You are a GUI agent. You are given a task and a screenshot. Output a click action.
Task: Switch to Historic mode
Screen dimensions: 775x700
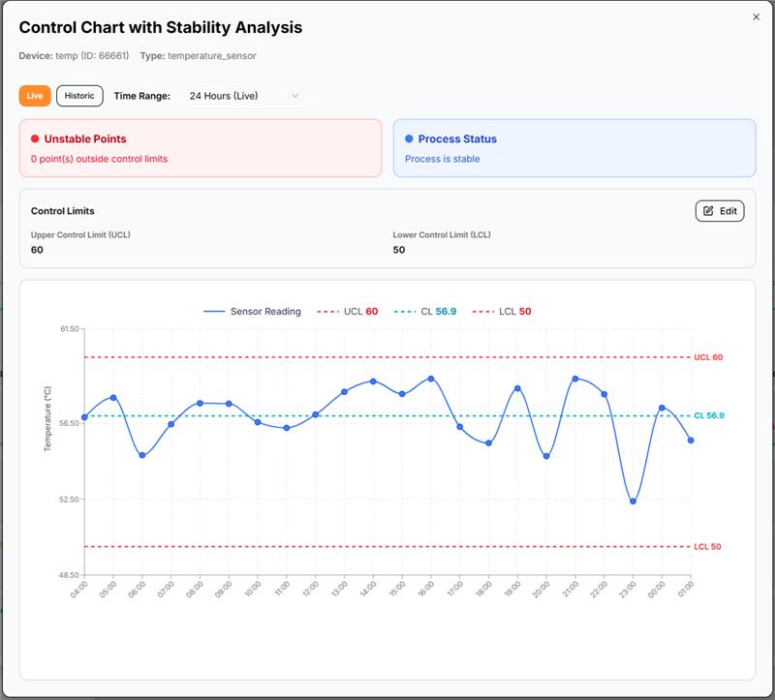(x=79, y=96)
